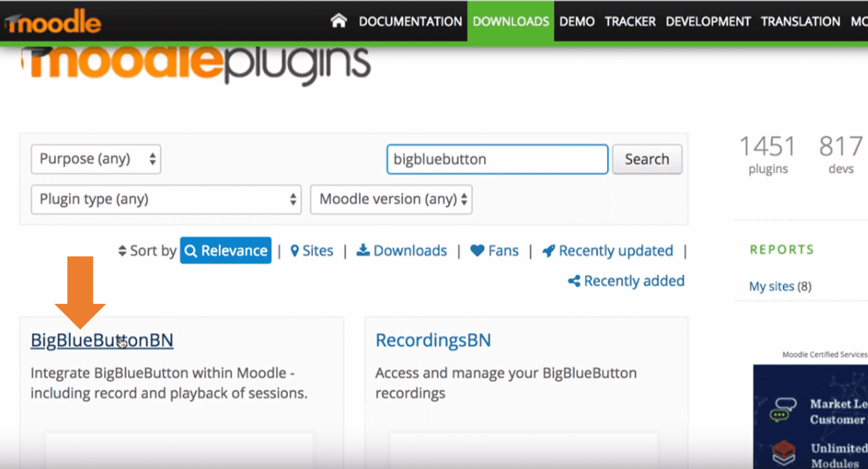Sort results by Fans
Screen dimensions: 868x469
[495, 251]
